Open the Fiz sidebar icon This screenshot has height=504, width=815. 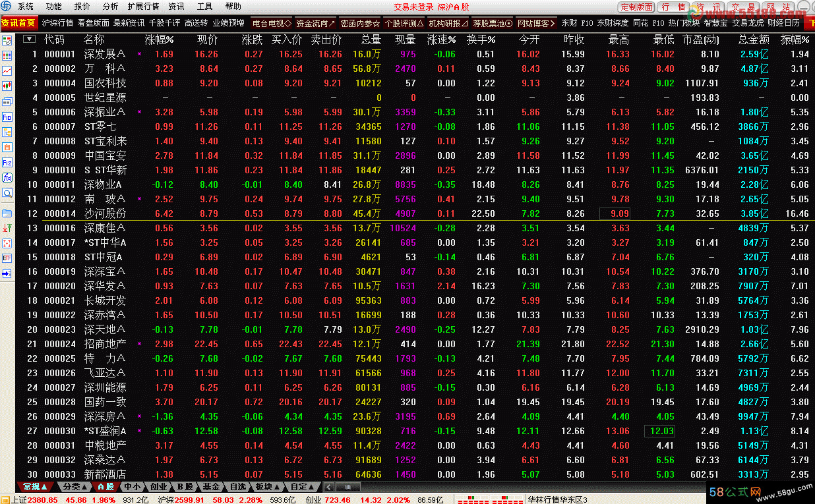[x=7, y=163]
